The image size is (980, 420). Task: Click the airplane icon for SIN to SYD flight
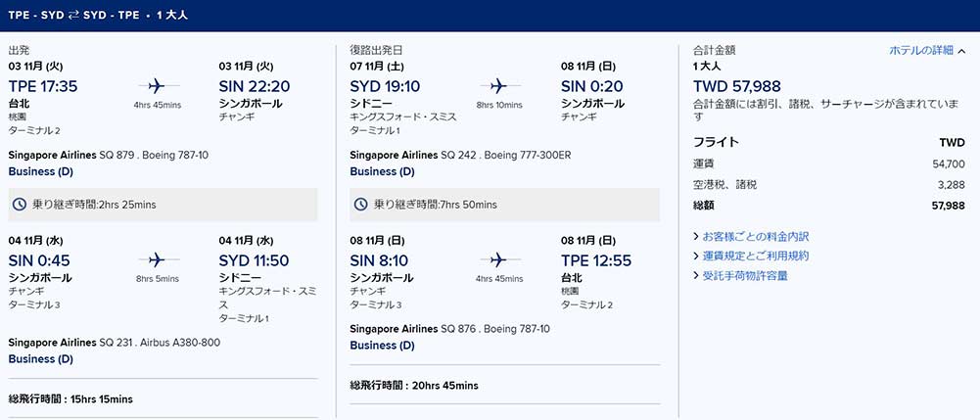pos(157,259)
